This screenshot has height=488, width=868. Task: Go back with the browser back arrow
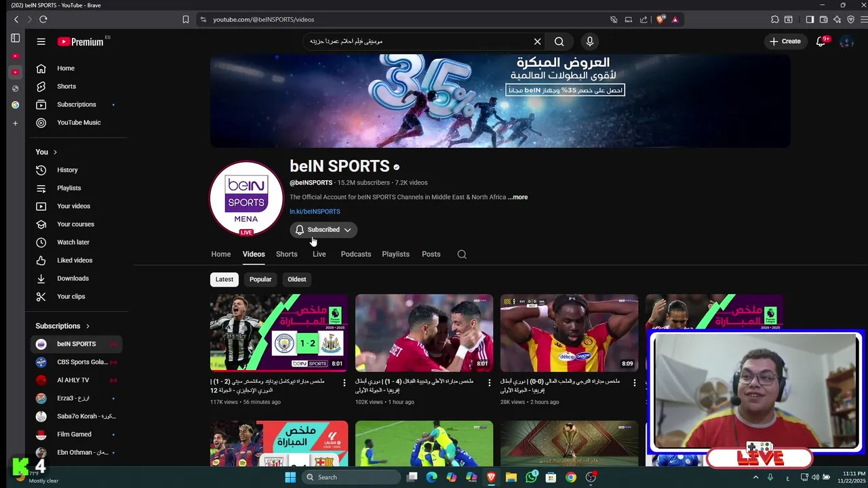pyautogui.click(x=16, y=20)
